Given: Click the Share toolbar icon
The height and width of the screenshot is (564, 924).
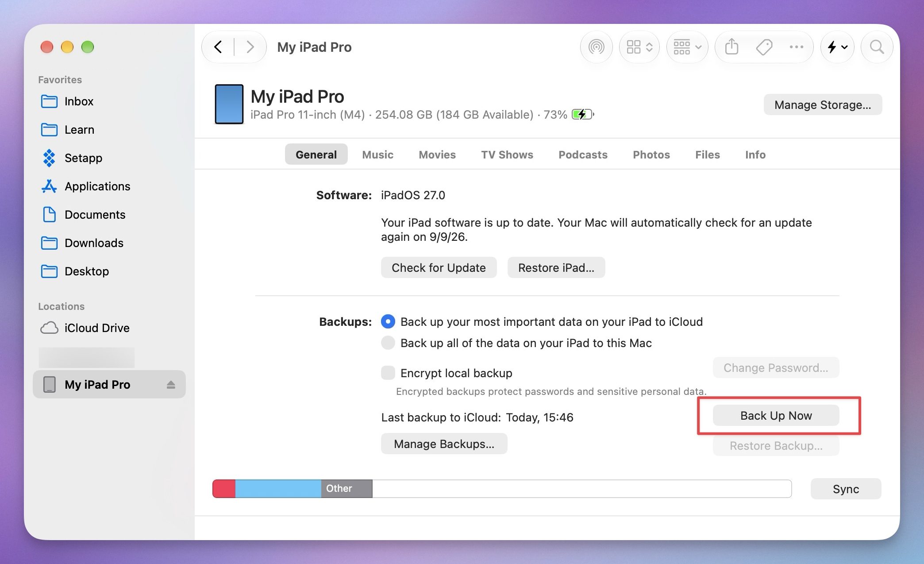Looking at the screenshot, I should pyautogui.click(x=731, y=47).
